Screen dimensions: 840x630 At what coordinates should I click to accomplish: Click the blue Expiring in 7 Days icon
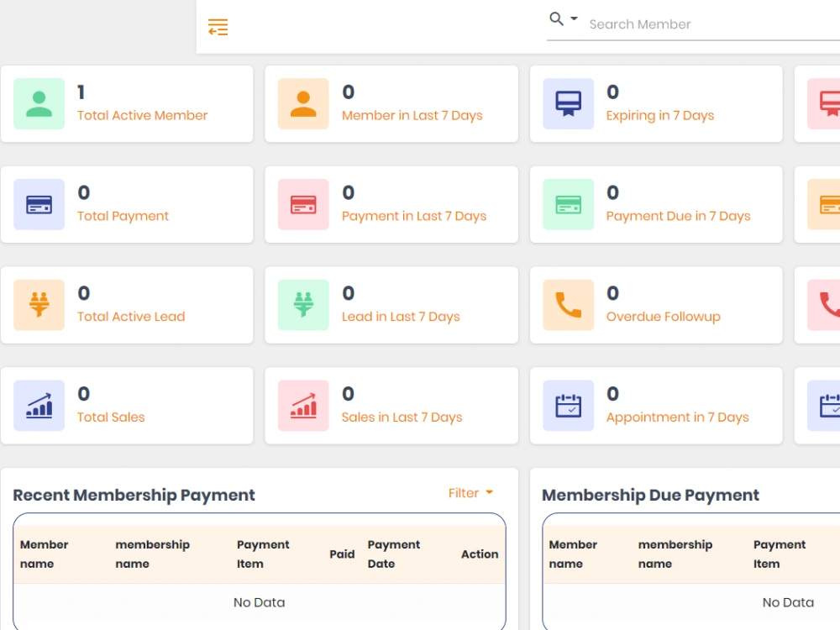point(569,104)
